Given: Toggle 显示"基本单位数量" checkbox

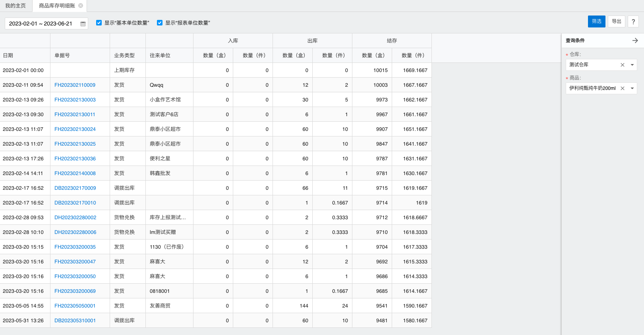Looking at the screenshot, I should (99, 23).
